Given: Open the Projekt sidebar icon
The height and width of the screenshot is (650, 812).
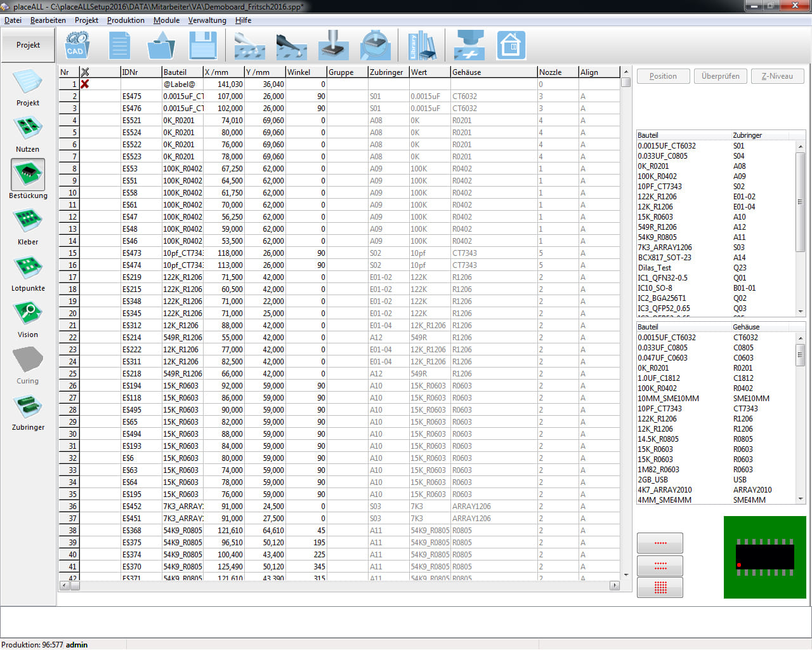Looking at the screenshot, I should [28, 88].
